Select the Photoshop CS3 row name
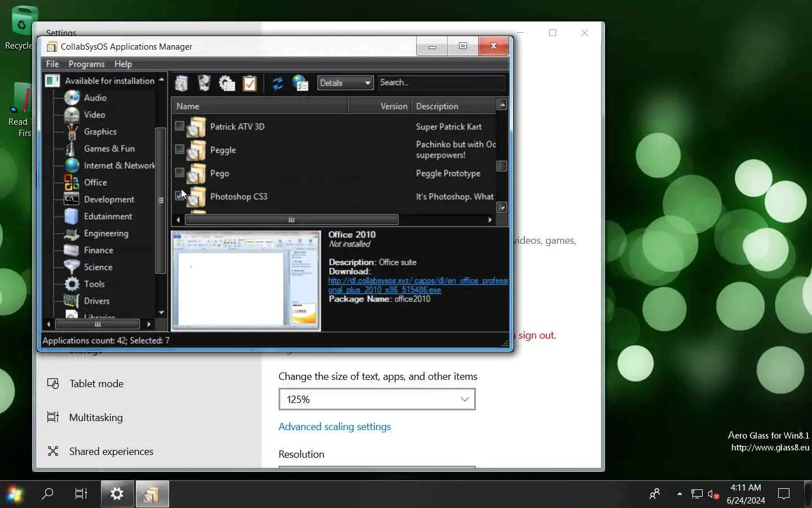This screenshot has width=812, height=508. tap(239, 196)
